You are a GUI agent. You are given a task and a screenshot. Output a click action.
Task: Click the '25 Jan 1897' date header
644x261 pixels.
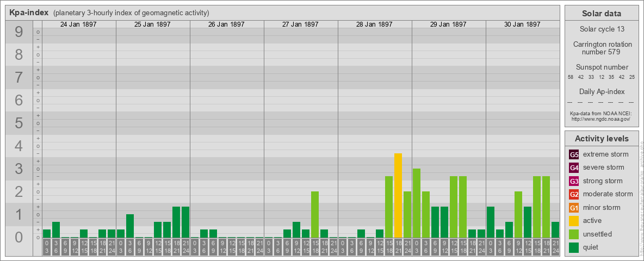pos(152,24)
